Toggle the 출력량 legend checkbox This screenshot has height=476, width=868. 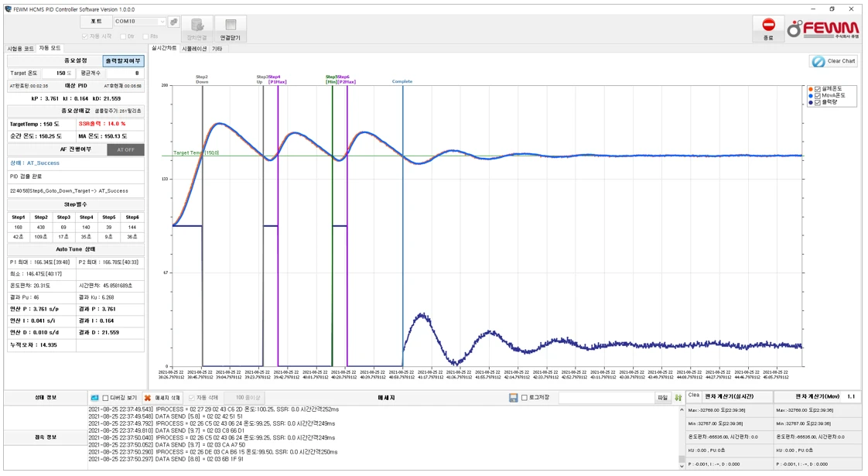[x=817, y=102]
